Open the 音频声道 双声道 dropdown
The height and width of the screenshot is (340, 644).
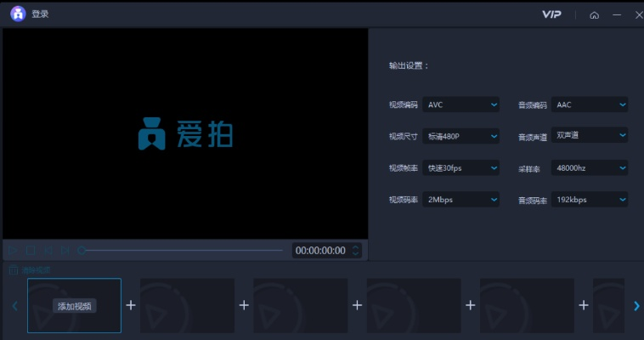click(x=590, y=135)
